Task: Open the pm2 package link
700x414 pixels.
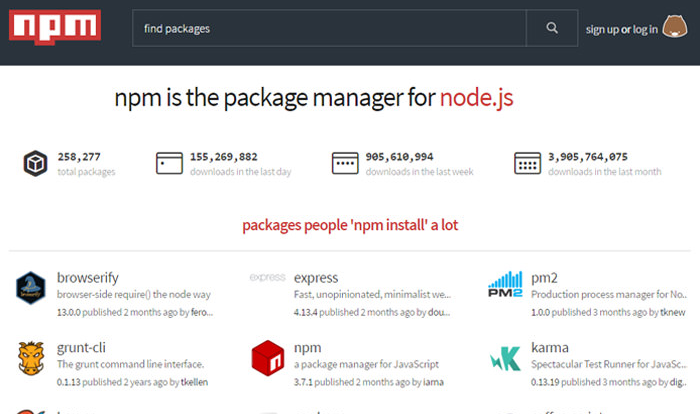Action: click(x=544, y=278)
